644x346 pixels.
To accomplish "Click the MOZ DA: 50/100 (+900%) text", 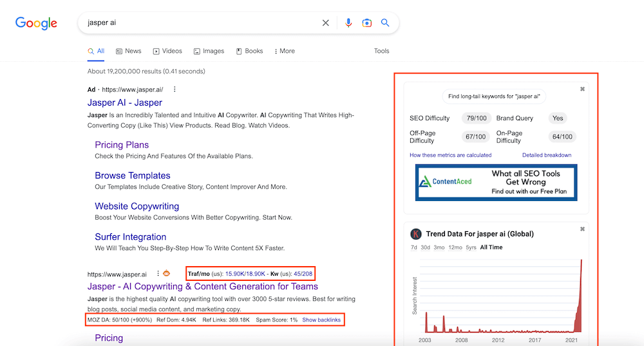I will (120, 320).
